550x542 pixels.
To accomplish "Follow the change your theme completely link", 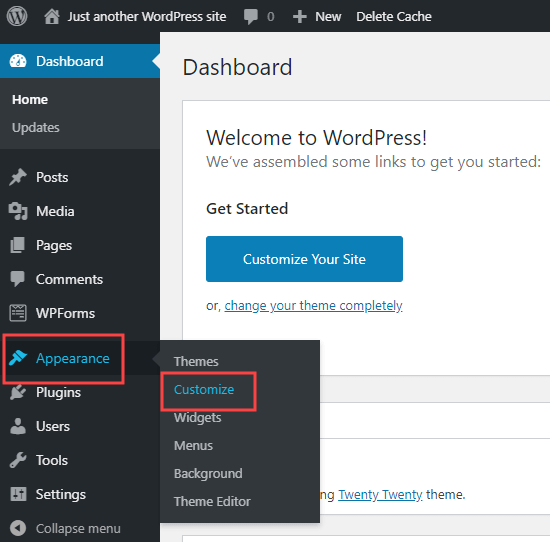I will (x=313, y=306).
